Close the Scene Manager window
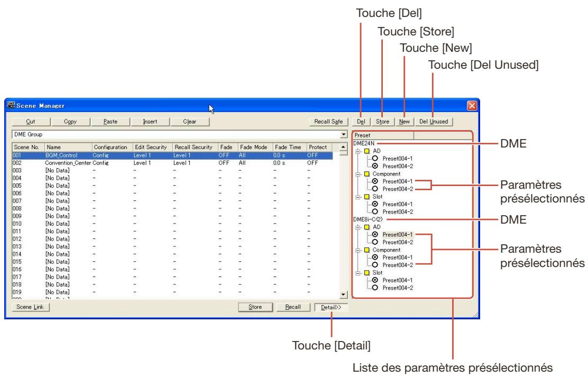Screen dimensions: 588x378 tap(472, 106)
